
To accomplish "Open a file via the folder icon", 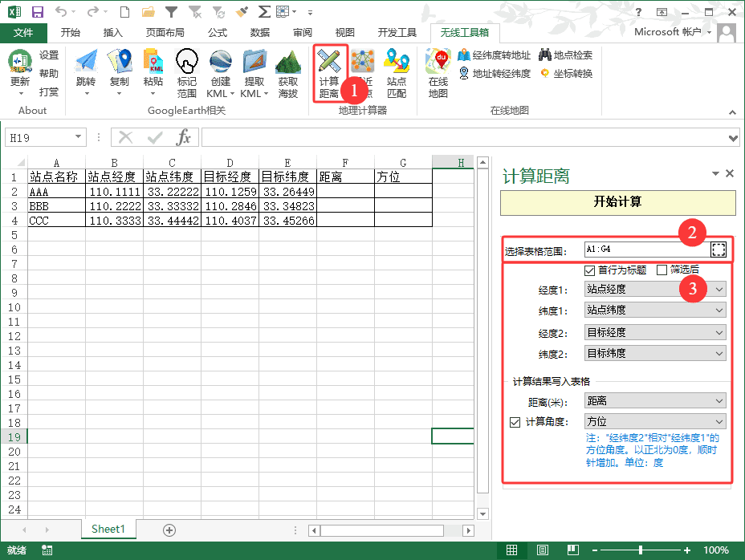I will (149, 12).
